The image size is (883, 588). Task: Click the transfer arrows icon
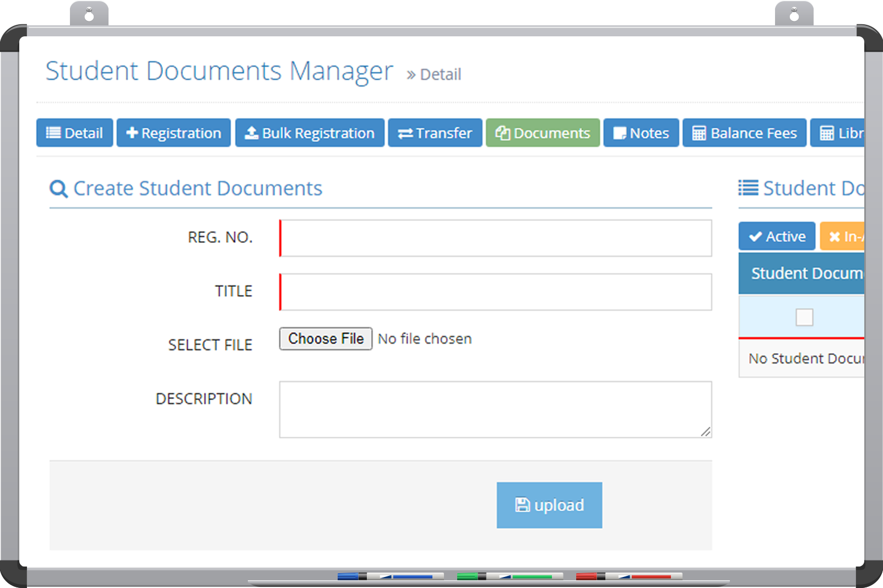point(405,134)
